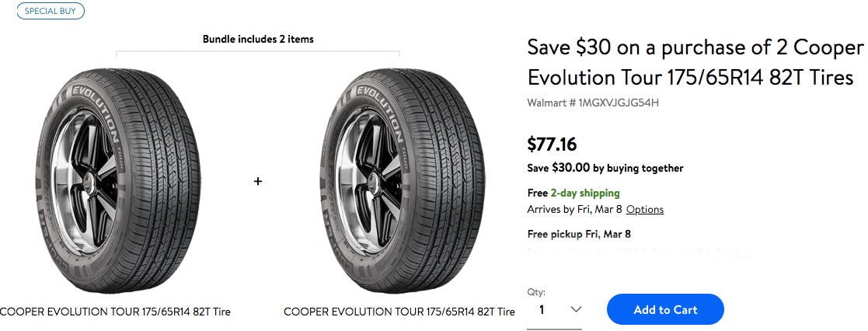Open the right tire caption link

pos(399,312)
